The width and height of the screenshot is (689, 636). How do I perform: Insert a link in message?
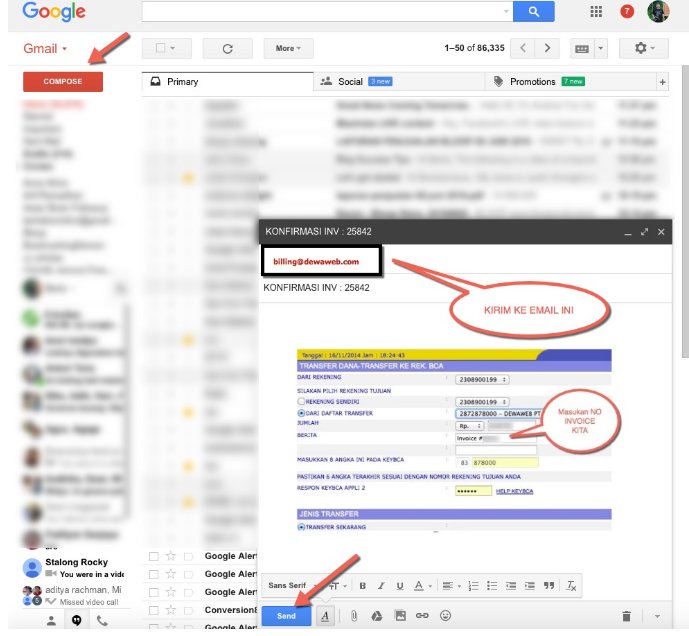coord(422,616)
